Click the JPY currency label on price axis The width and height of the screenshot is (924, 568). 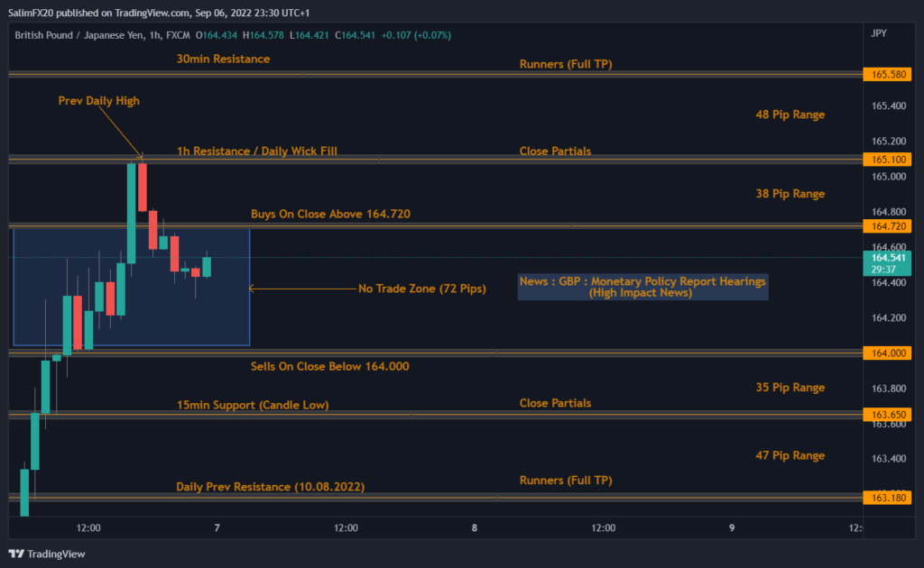point(878,34)
